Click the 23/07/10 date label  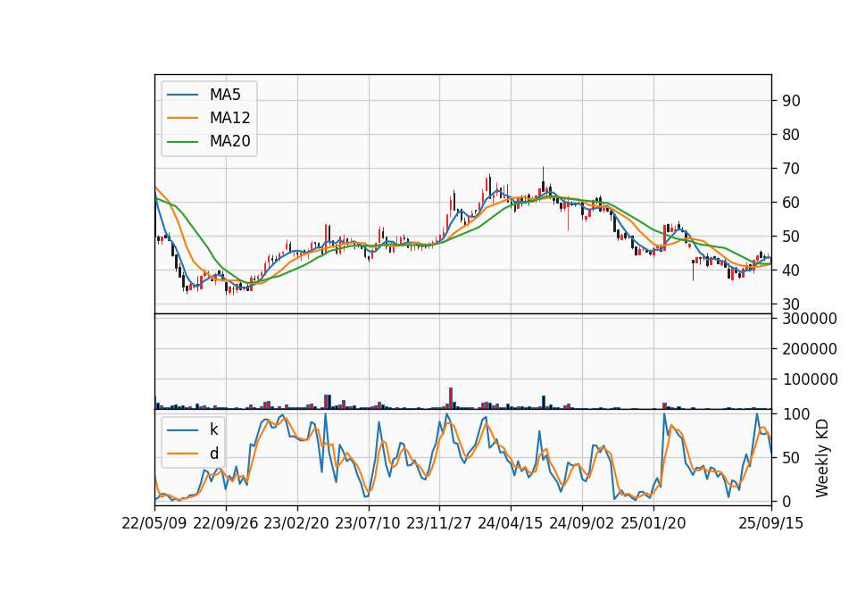pos(368,523)
